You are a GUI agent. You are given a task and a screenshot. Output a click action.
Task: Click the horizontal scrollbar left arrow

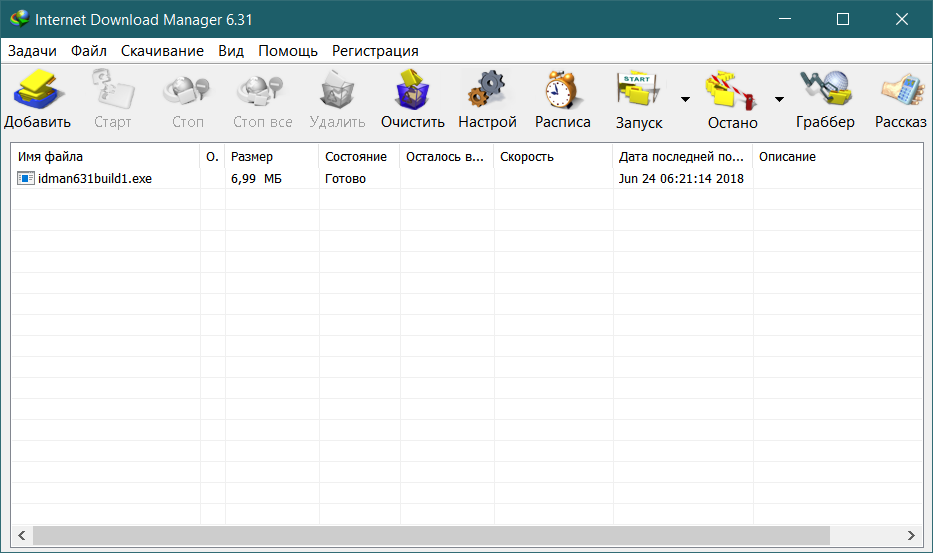click(22, 535)
